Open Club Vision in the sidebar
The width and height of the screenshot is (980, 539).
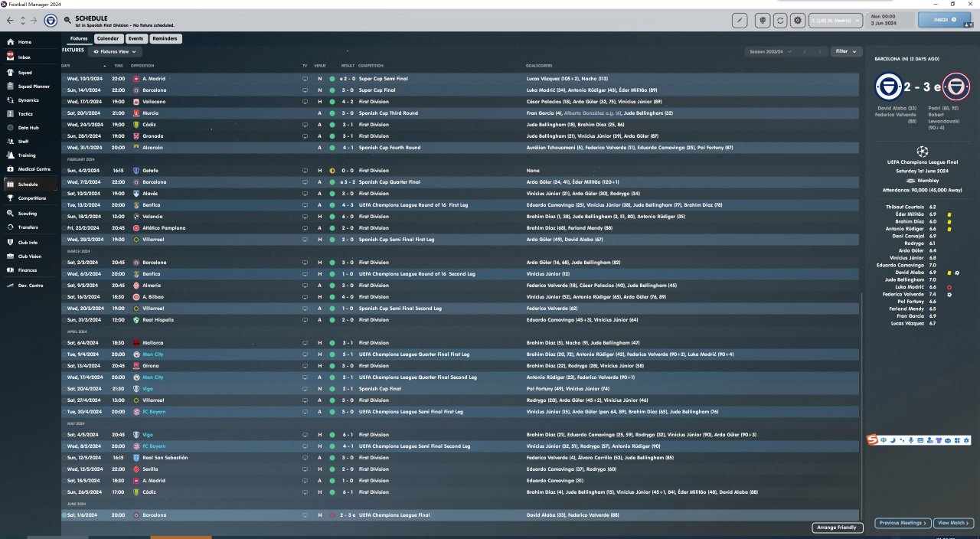(29, 256)
